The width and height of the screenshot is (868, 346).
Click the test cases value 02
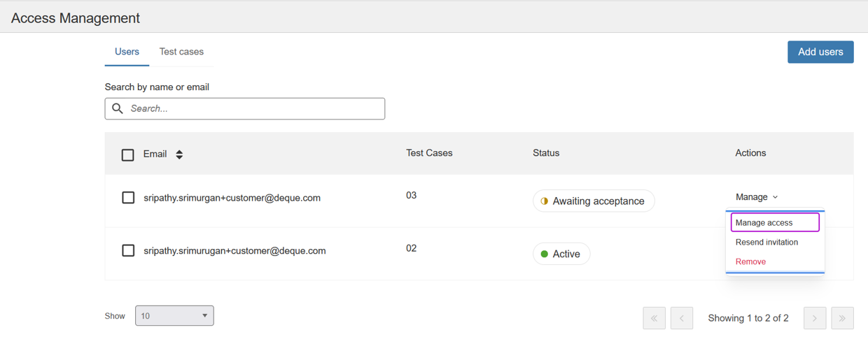coord(412,248)
